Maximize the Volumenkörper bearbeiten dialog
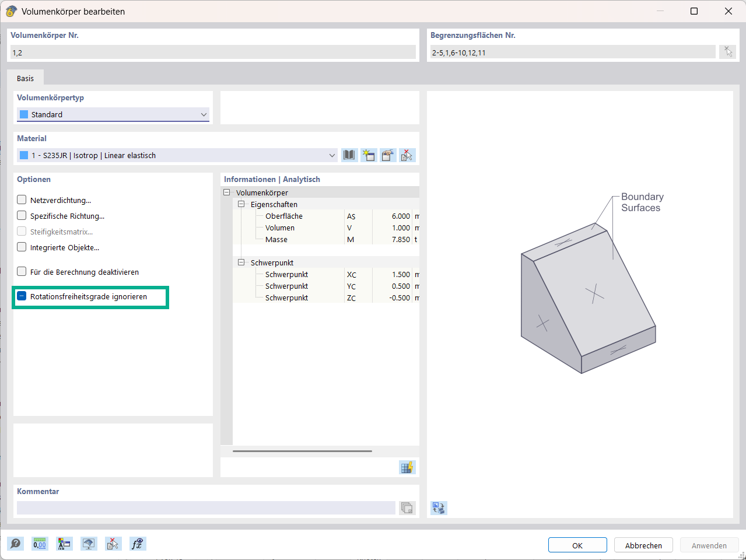The width and height of the screenshot is (746, 560). coord(694,11)
